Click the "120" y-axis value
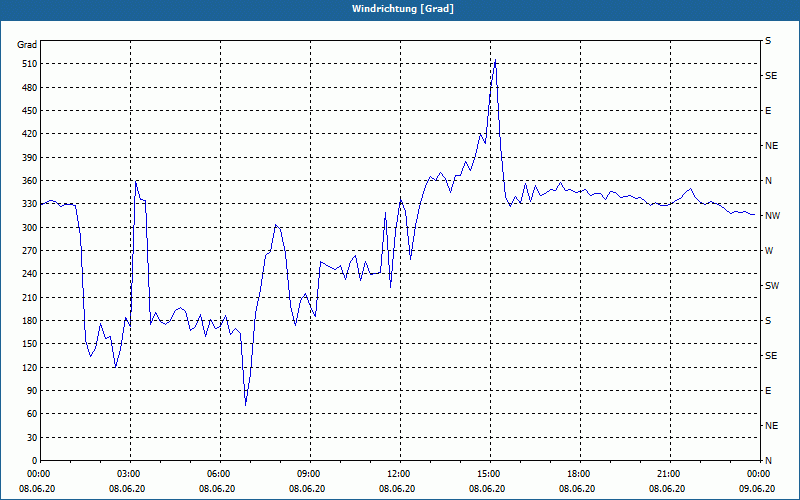The width and height of the screenshot is (800, 500). tap(30, 367)
